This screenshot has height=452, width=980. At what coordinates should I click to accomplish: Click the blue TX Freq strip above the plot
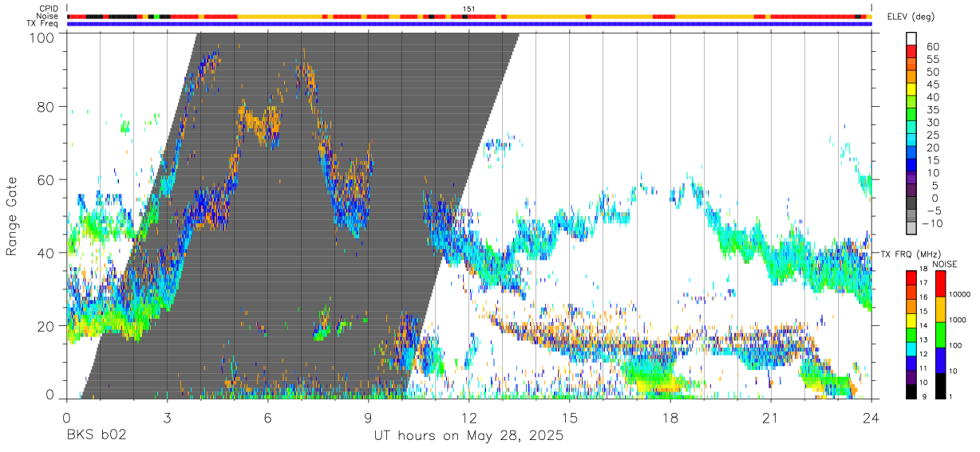pyautogui.click(x=468, y=24)
